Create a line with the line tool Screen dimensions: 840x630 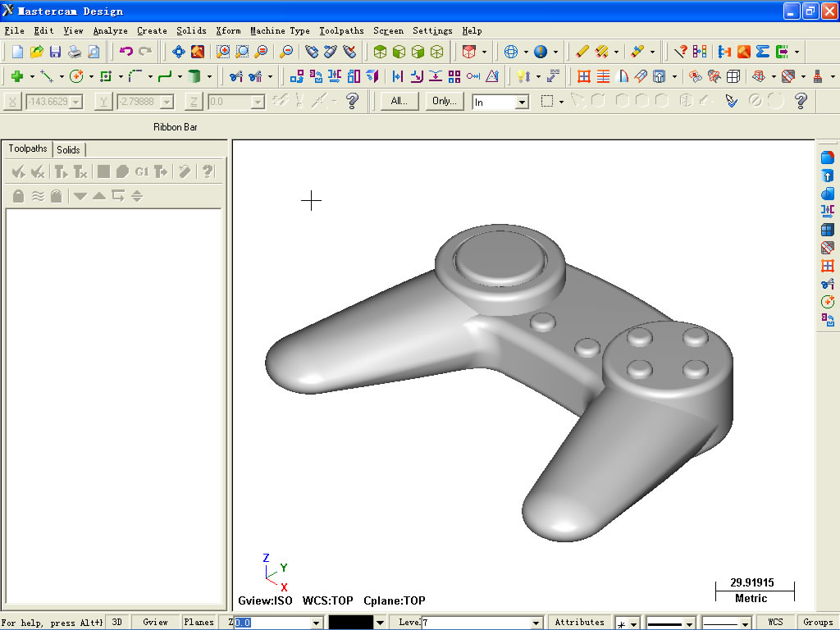(47, 76)
